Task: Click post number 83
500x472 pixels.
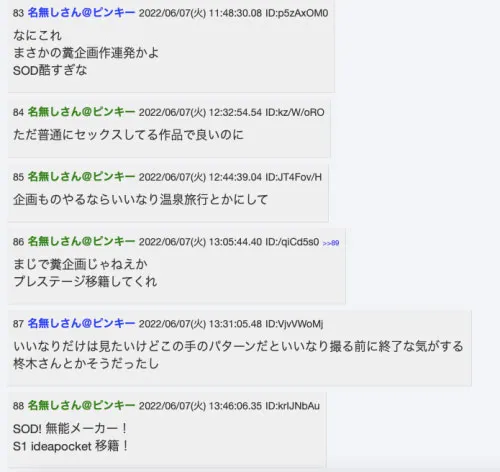Action: (18, 13)
